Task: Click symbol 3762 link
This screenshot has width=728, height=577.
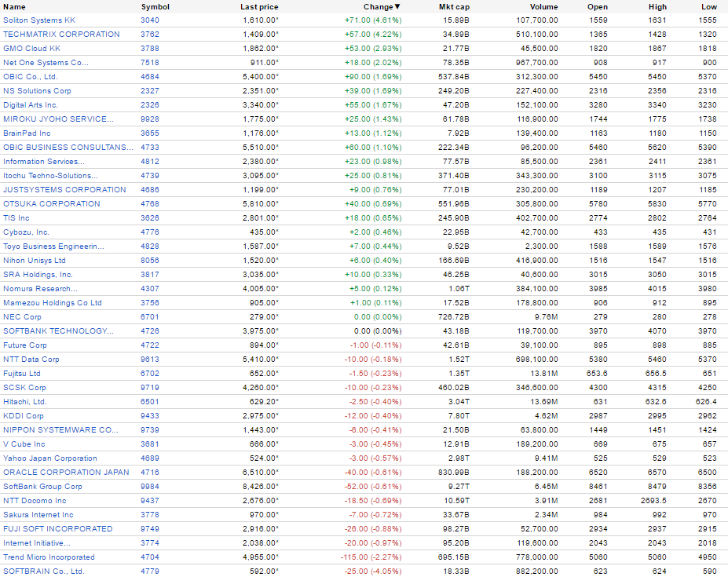Action: pyautogui.click(x=150, y=35)
